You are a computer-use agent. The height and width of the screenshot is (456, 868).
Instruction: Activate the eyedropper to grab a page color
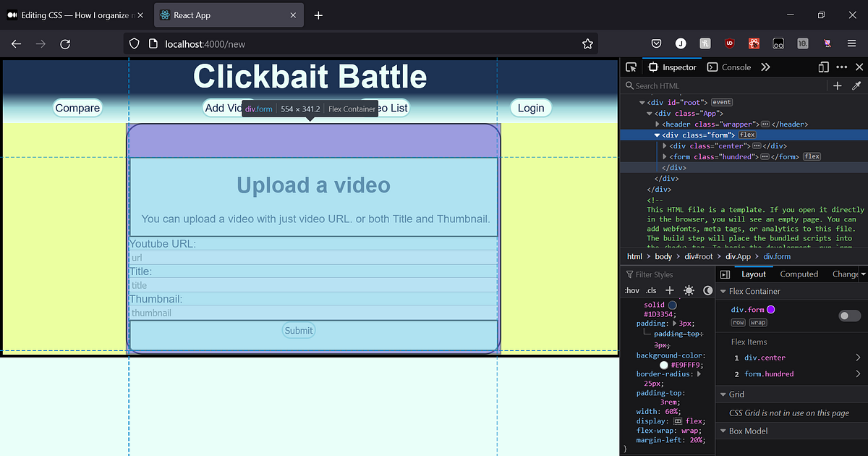(x=856, y=85)
